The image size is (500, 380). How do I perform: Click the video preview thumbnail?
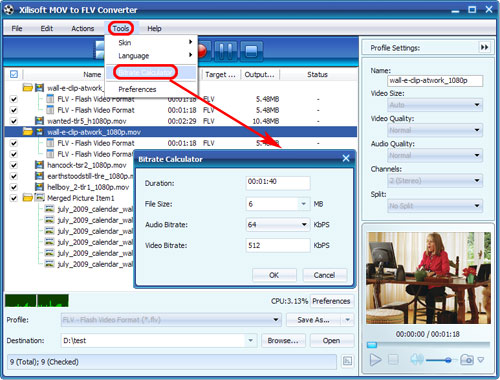[428, 278]
